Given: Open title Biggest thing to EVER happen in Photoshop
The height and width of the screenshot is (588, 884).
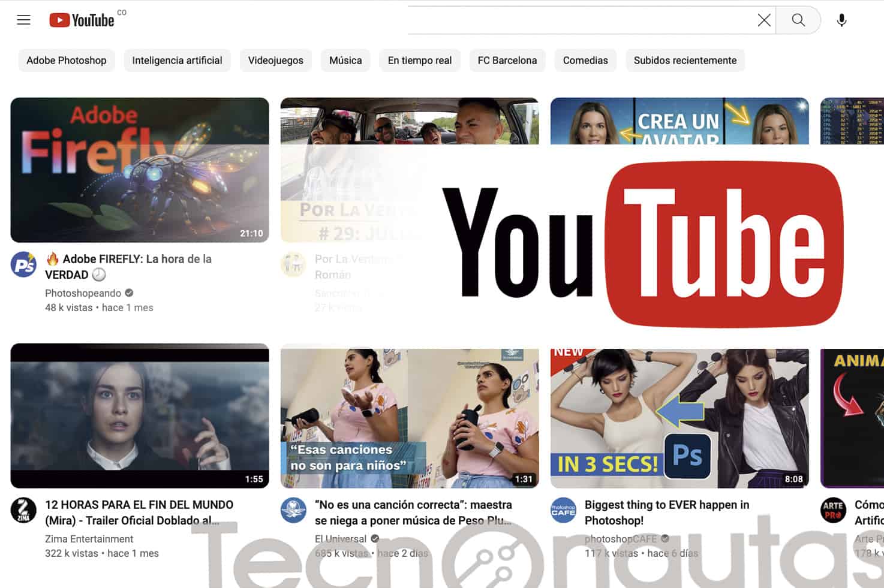Looking at the screenshot, I should pos(667,512).
